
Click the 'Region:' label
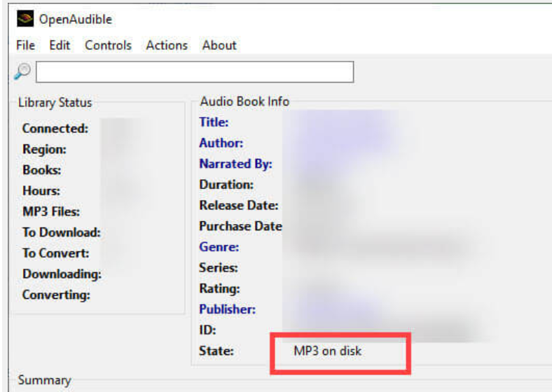pos(44,149)
